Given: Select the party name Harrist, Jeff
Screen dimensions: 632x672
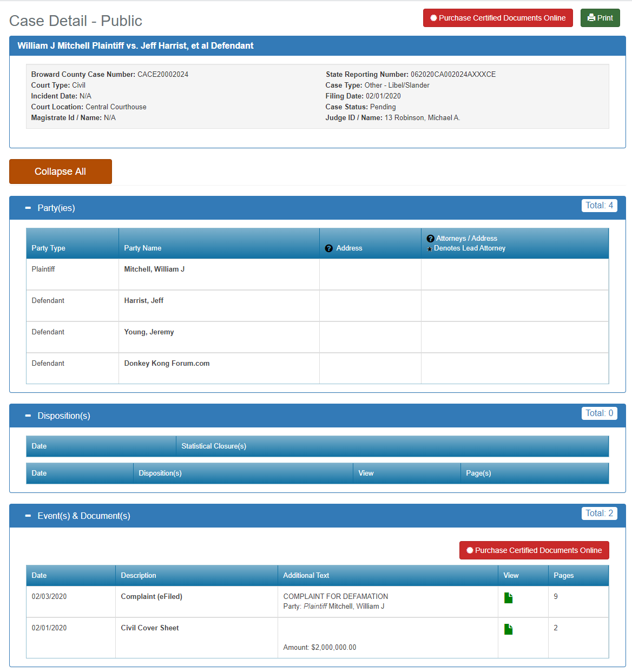Looking at the screenshot, I should [143, 300].
